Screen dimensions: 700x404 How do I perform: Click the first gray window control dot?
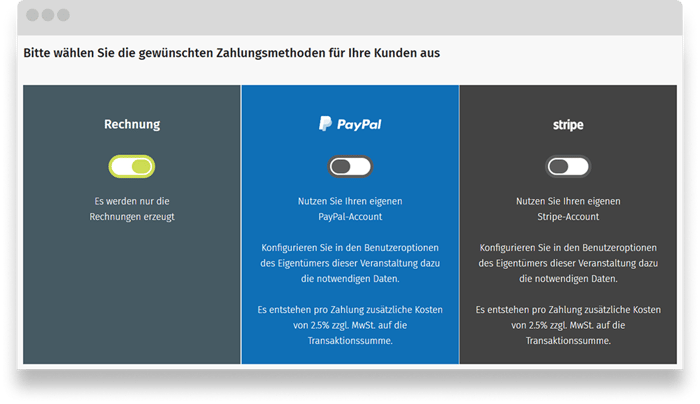point(33,15)
